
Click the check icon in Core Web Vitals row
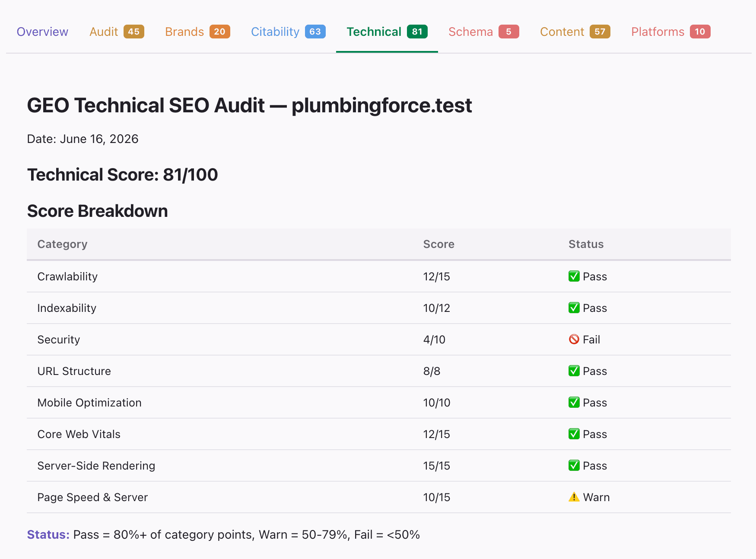(574, 434)
